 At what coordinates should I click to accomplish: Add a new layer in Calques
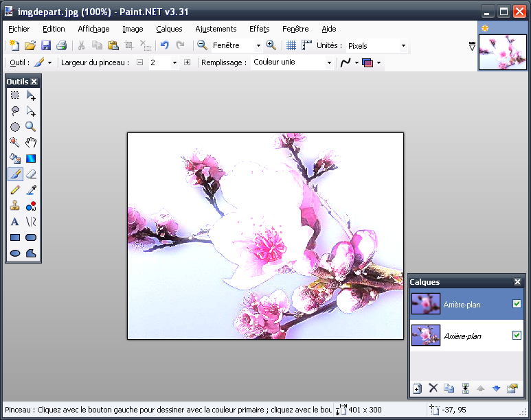417,388
